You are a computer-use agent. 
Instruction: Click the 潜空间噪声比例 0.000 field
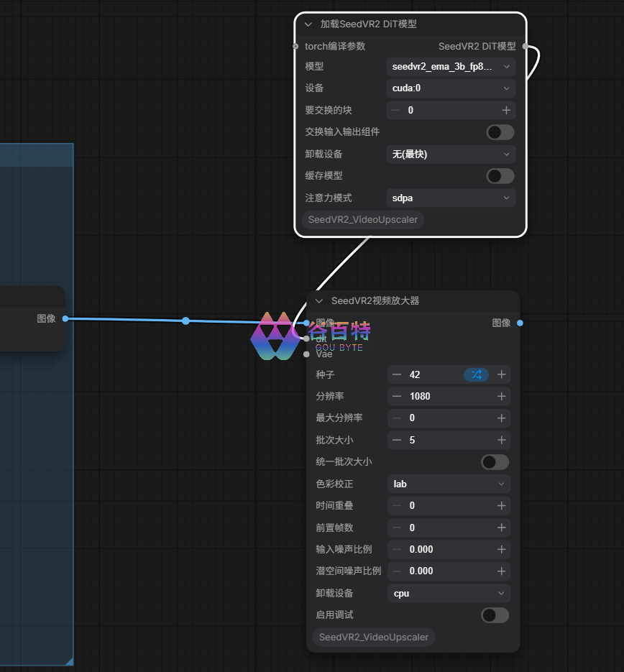[x=449, y=571]
